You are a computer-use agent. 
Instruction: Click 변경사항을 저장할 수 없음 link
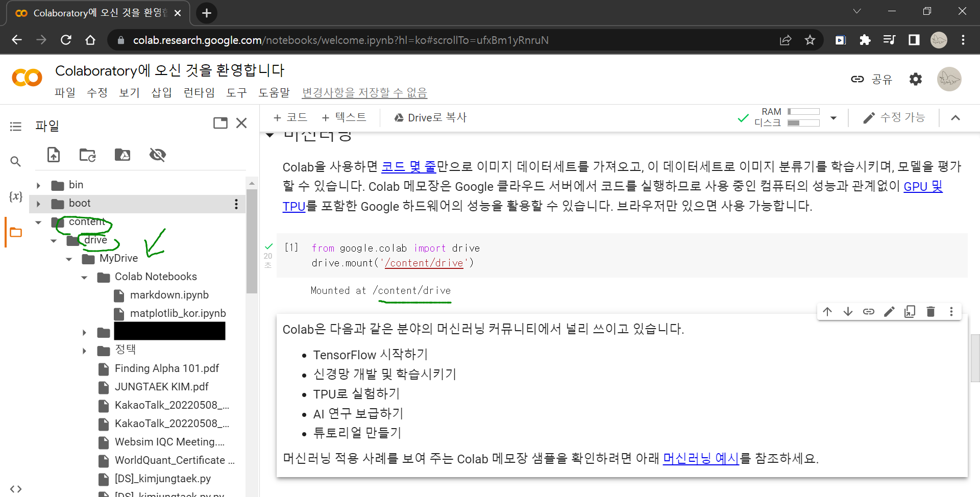[364, 92]
